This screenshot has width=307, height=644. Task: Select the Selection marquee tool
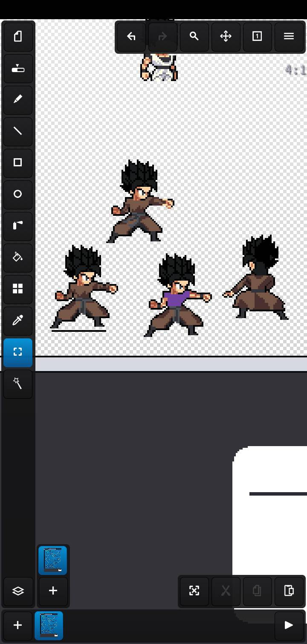(x=18, y=352)
